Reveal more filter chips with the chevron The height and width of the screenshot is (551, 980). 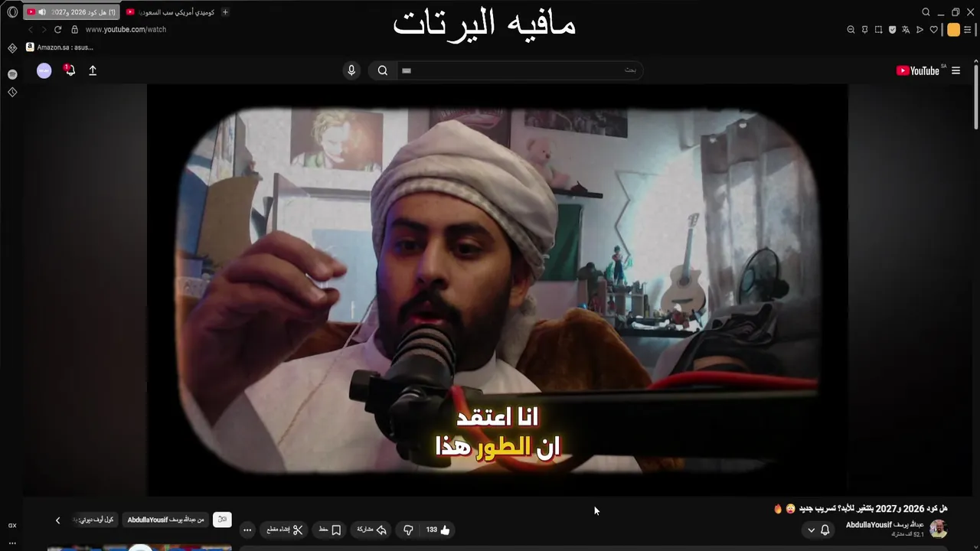pyautogui.click(x=57, y=520)
